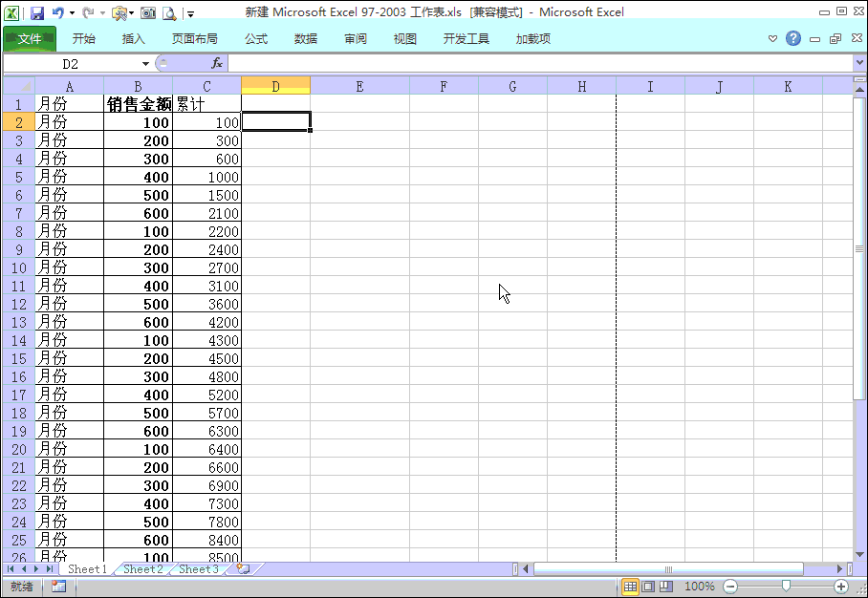Switch to the Sheet3 tab
Viewport: 868px width, 598px height.
click(x=198, y=568)
